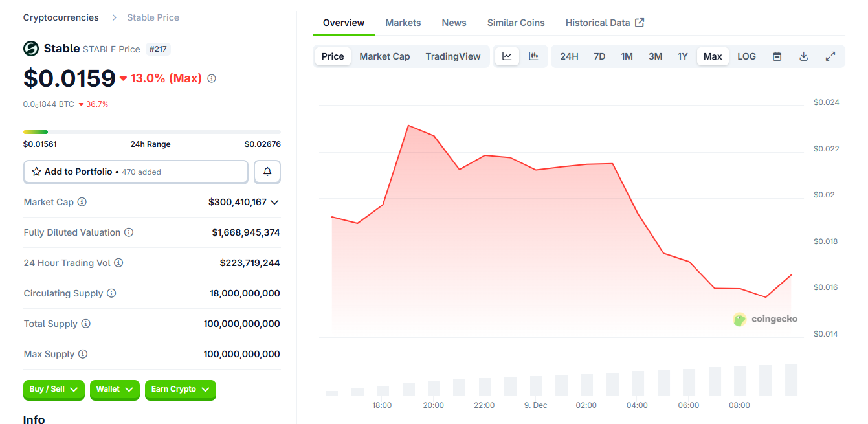
Task: Expand the Market Cap row chevron
Action: click(274, 202)
